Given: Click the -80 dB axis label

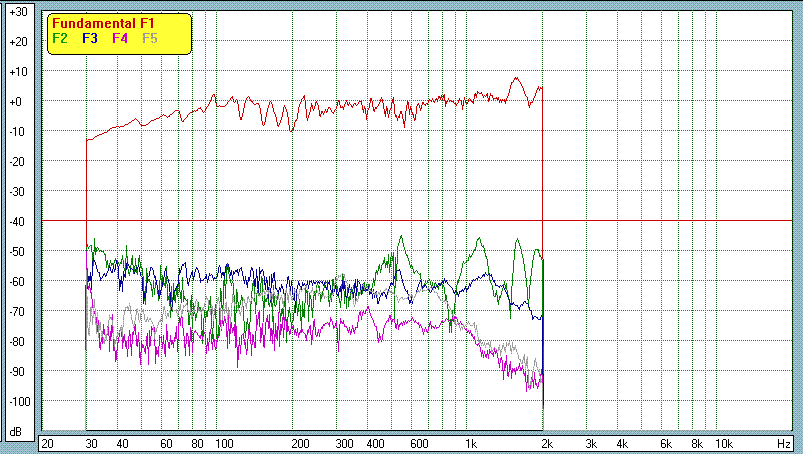Looking at the screenshot, I should [17, 341].
